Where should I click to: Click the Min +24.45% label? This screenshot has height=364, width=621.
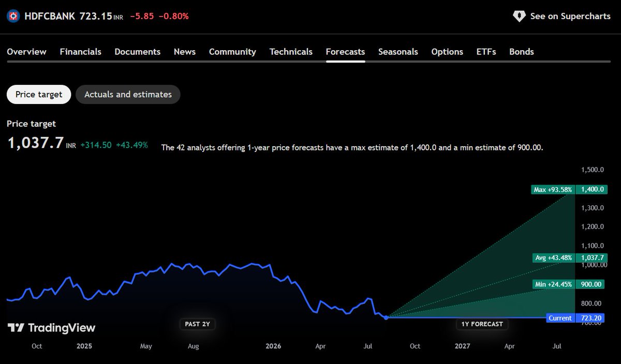pos(554,284)
